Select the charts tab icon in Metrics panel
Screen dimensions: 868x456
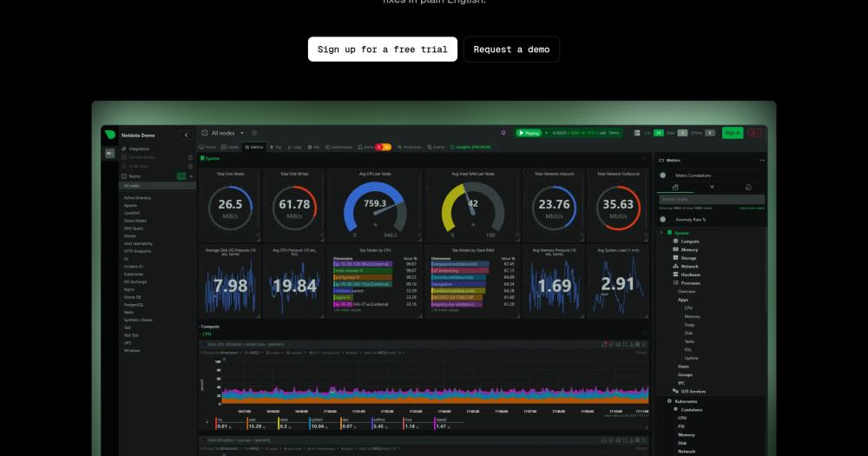[675, 188]
